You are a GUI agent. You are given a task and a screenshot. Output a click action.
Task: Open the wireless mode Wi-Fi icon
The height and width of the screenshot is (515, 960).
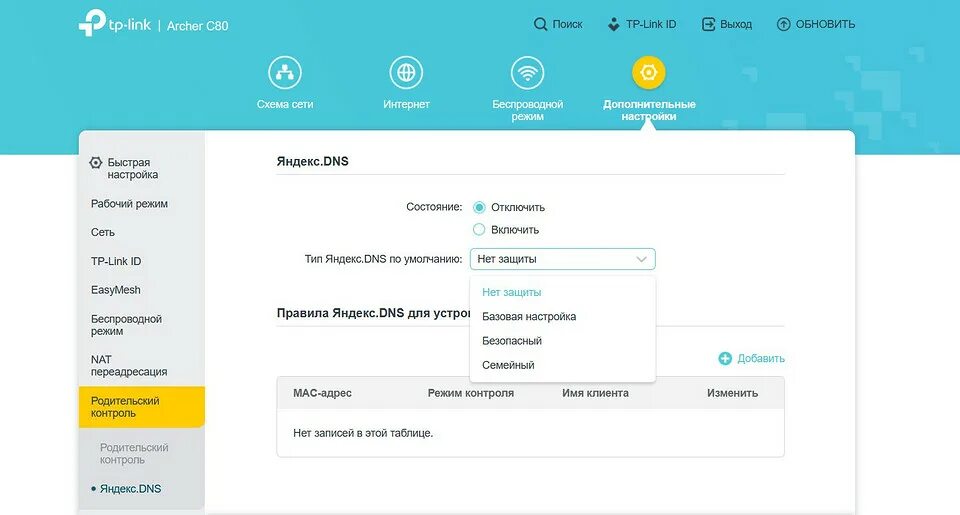coord(527,72)
